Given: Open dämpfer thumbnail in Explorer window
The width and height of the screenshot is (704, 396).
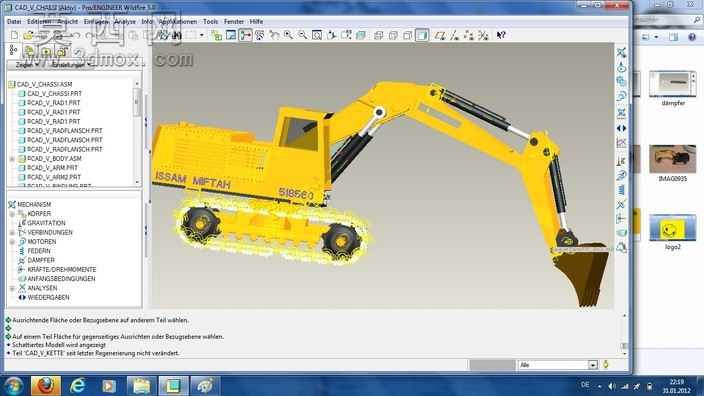Looking at the screenshot, I should click(x=673, y=84).
